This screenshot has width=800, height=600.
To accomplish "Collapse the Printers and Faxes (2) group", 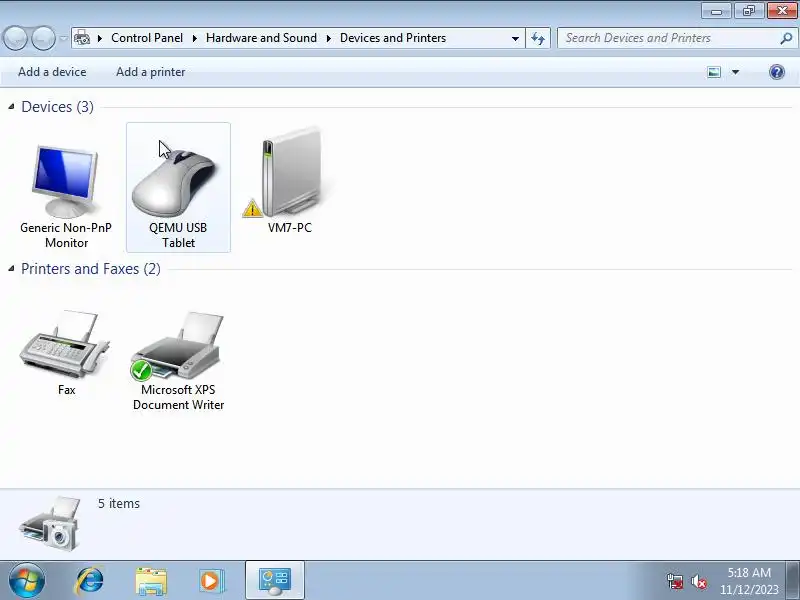I will (x=11, y=268).
